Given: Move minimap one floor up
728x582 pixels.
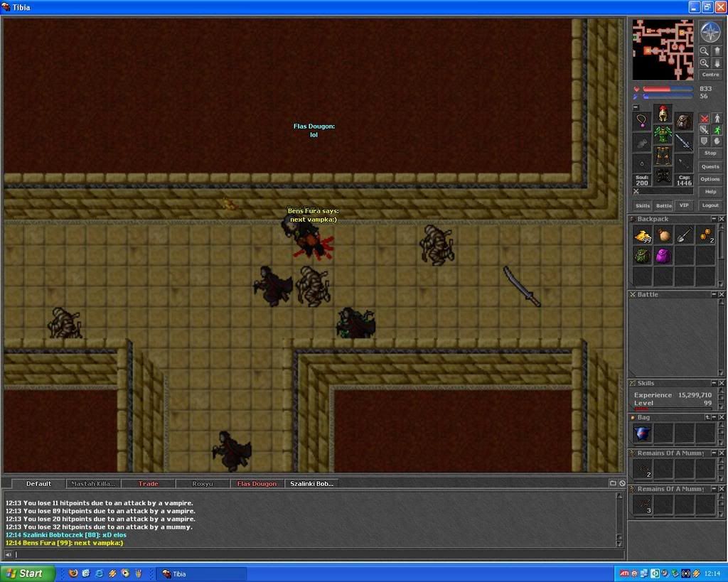Looking at the screenshot, I should 717,51.
